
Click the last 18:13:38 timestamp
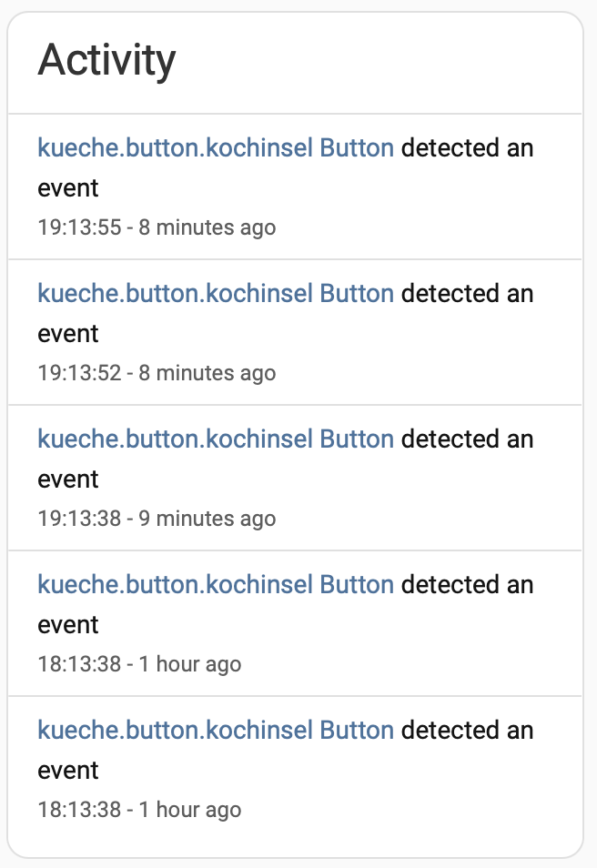pyautogui.click(x=79, y=810)
